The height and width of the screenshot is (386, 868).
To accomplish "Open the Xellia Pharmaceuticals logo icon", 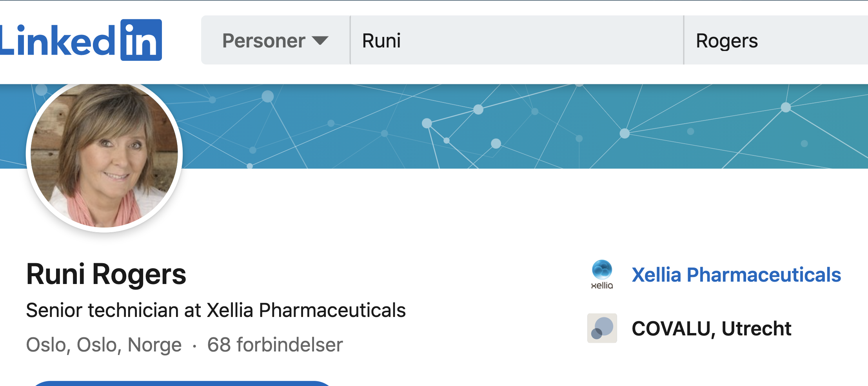I will 602,269.
